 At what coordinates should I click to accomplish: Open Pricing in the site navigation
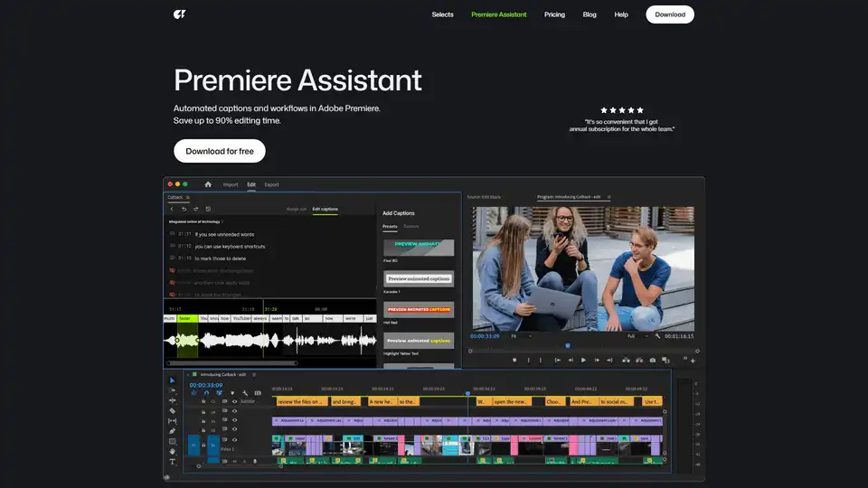[554, 14]
